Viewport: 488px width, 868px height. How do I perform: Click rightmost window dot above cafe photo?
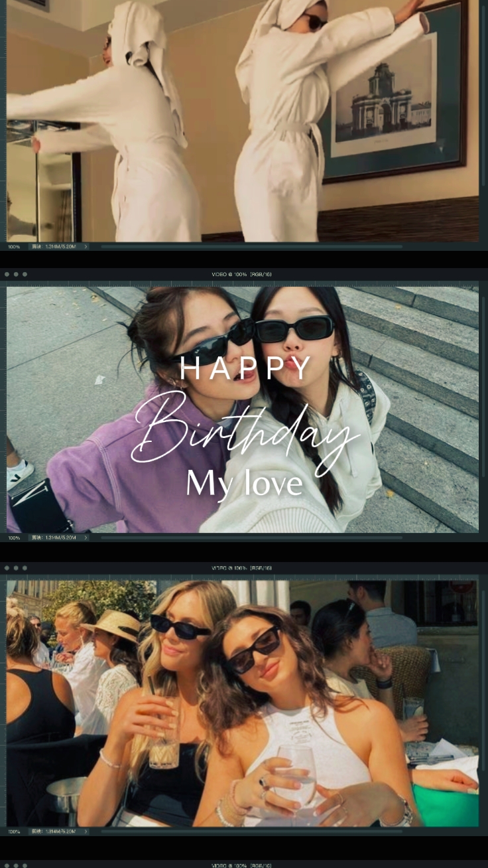click(x=25, y=568)
